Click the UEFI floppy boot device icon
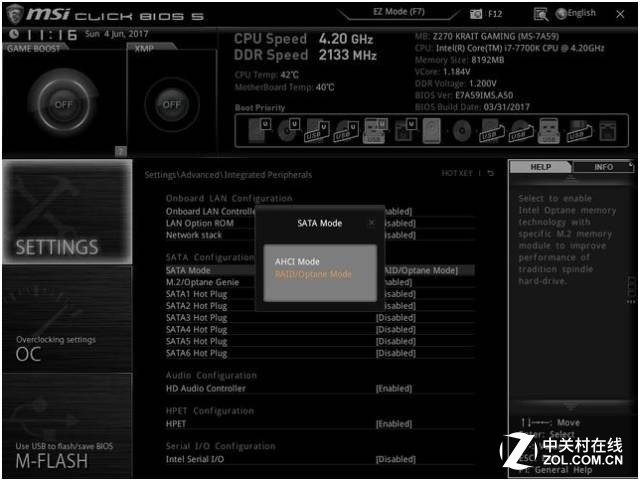Screen dimensions: 640x481 (x=405, y=130)
